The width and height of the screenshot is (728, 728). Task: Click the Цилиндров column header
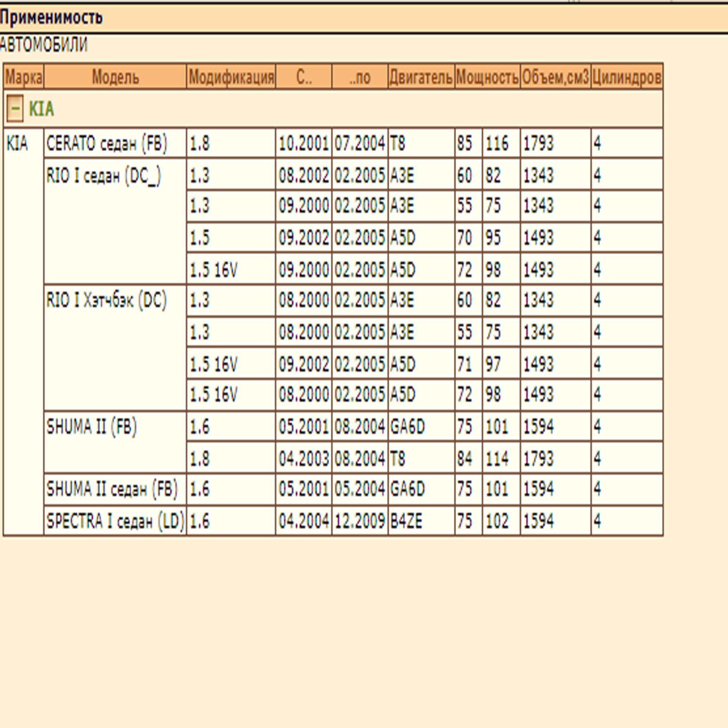click(x=627, y=77)
